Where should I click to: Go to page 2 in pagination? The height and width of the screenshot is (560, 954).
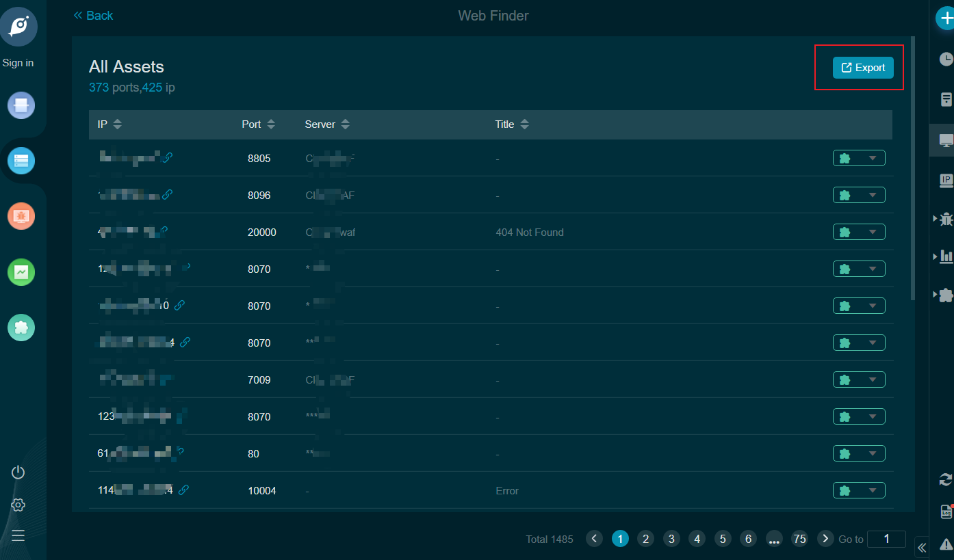(x=645, y=539)
